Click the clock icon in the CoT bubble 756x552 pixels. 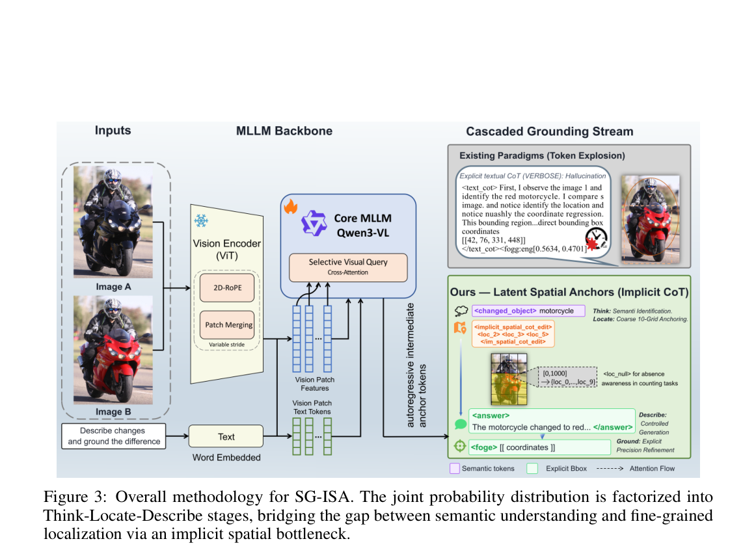[x=596, y=239]
